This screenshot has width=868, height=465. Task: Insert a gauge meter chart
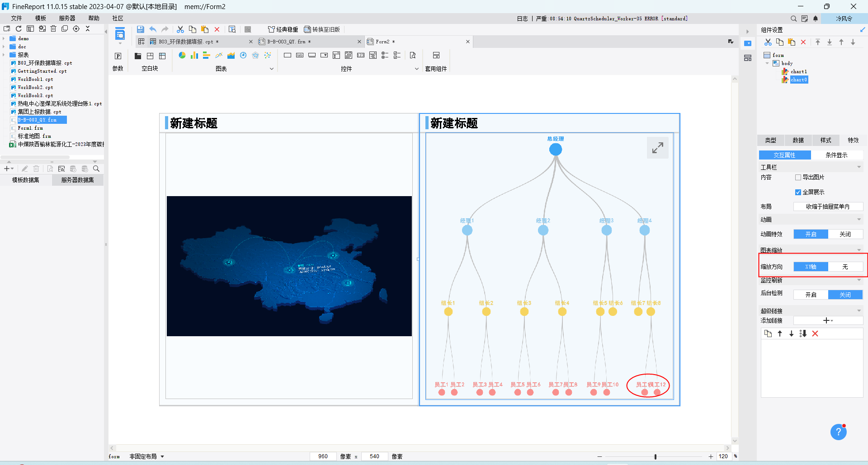(243, 55)
